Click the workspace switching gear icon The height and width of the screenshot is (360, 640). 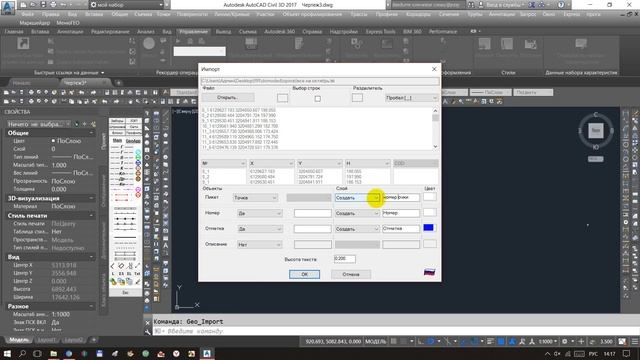[564, 341]
